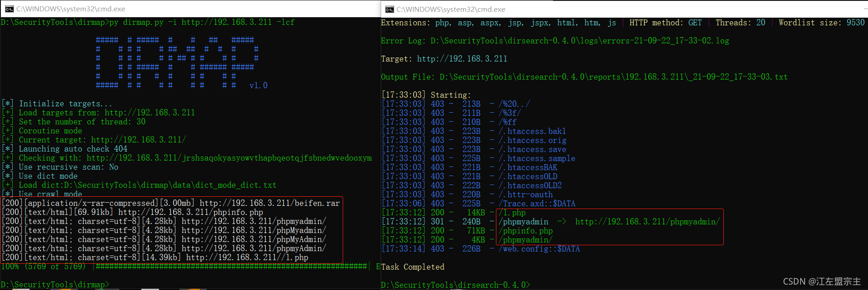
Task: Click the dirmap phpinfo.php result URL
Action: coord(191,212)
